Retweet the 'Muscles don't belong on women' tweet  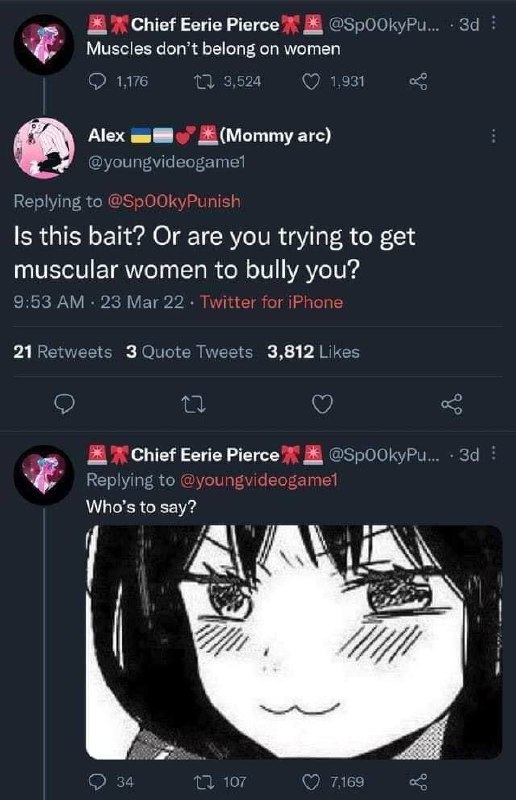click(x=228, y=82)
